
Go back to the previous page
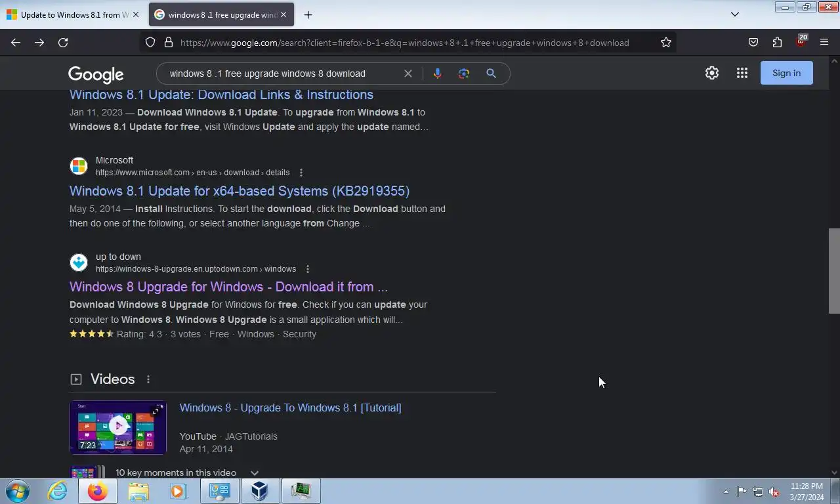(x=16, y=42)
